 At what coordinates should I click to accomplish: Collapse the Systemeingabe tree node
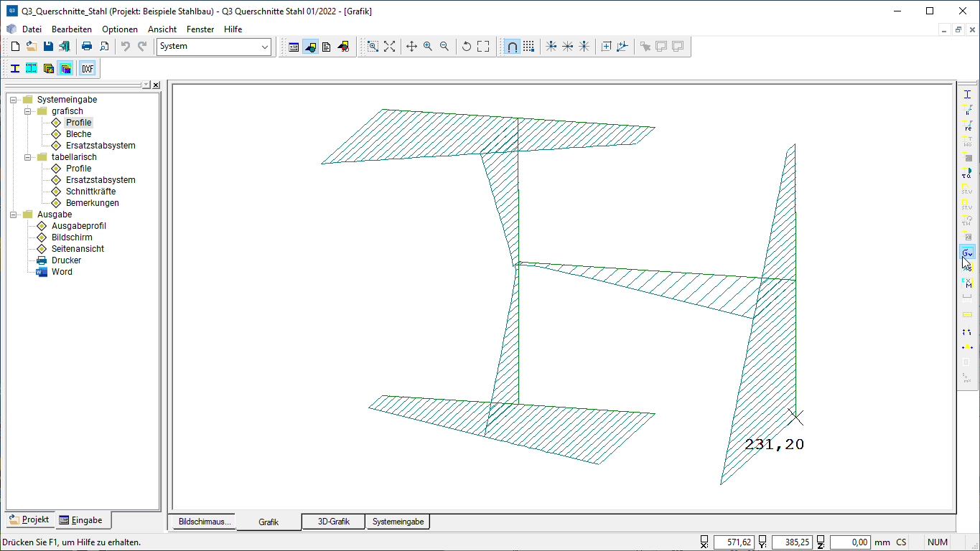pyautogui.click(x=14, y=100)
